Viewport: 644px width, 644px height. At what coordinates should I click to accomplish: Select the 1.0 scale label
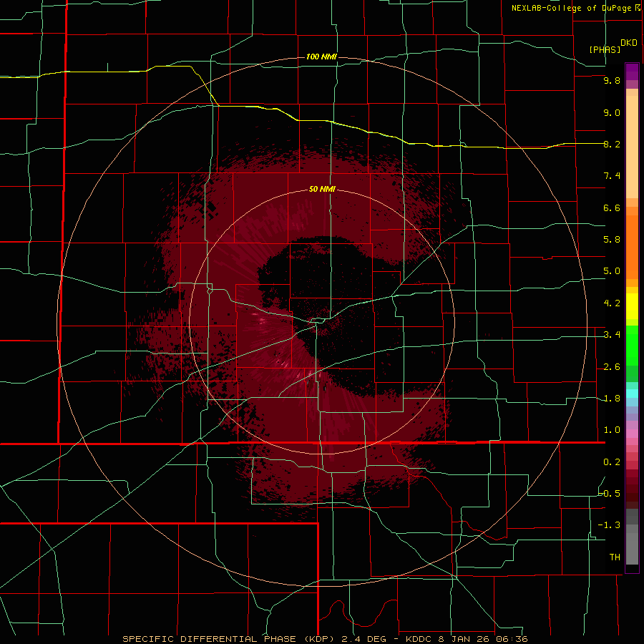click(x=612, y=430)
